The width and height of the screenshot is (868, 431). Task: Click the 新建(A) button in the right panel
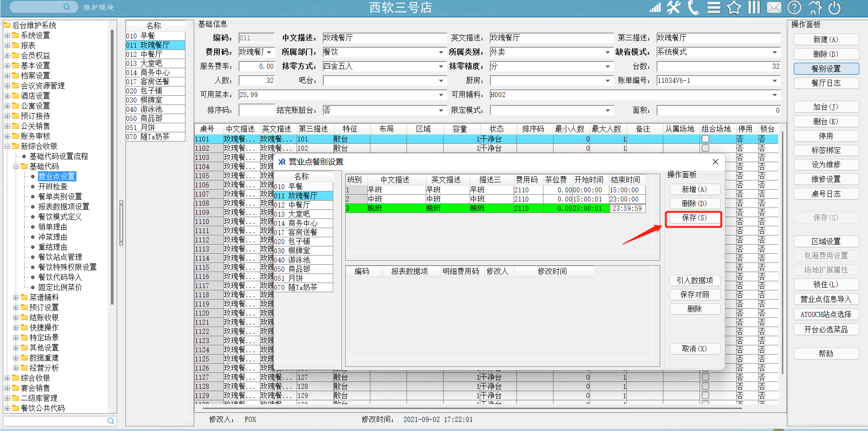pyautogui.click(x=826, y=40)
